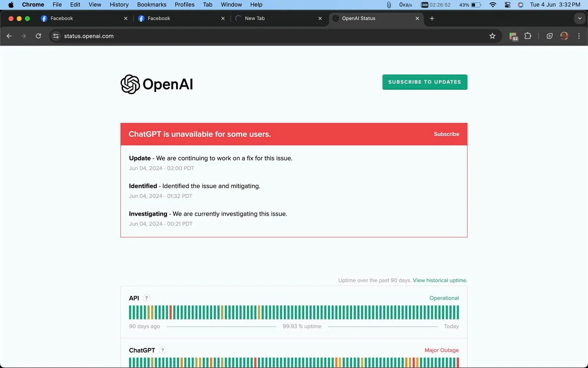
Task: Close the OpenAI Status tab
Action: (417, 18)
